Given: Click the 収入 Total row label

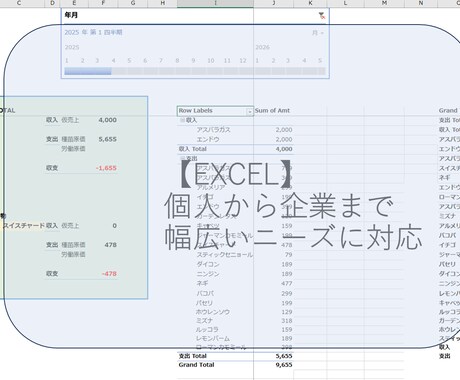Looking at the screenshot, I should point(193,149).
